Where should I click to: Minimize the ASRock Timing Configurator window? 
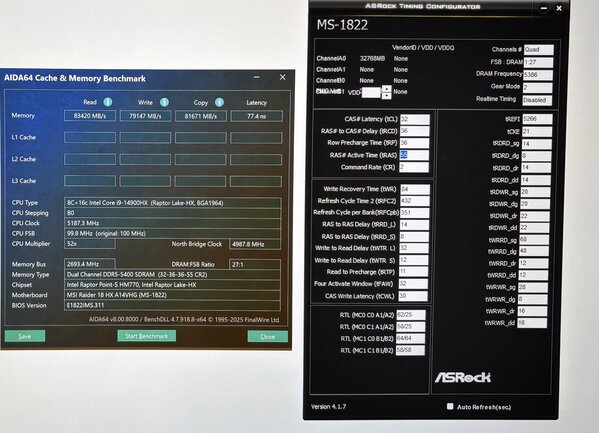(544, 8)
